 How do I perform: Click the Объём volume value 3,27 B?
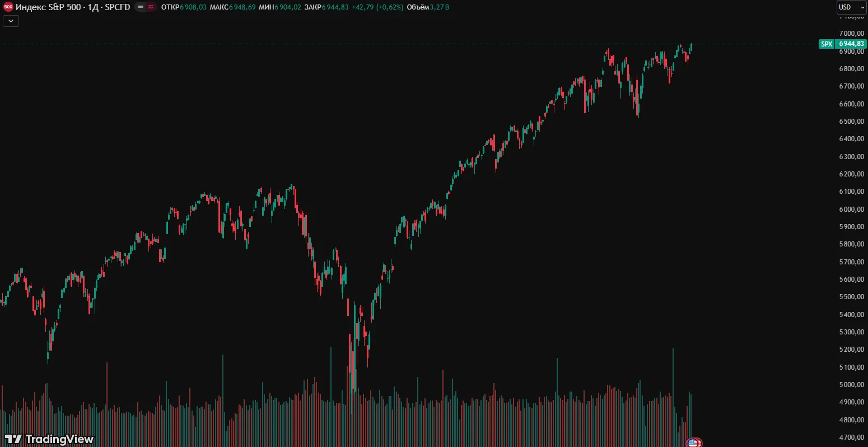440,7
